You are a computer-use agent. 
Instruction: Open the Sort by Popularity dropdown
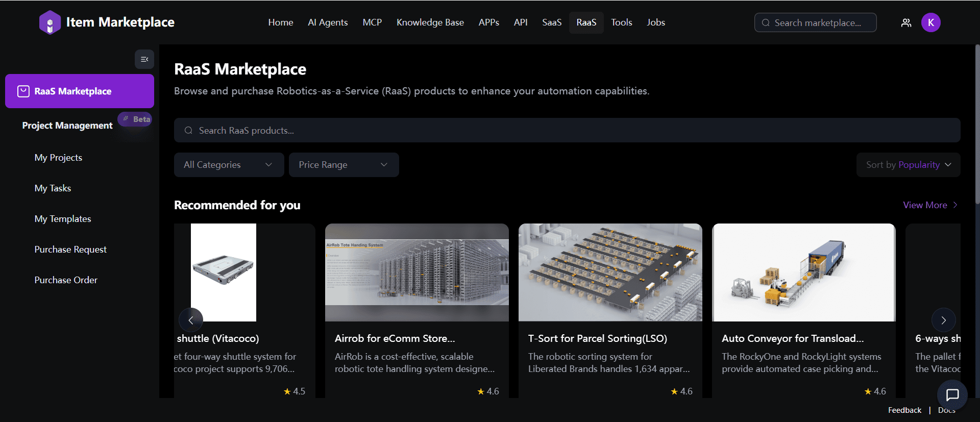909,165
